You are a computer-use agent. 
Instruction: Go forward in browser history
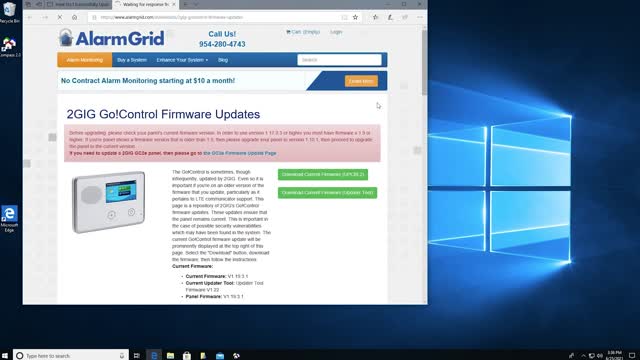[x=45, y=17]
